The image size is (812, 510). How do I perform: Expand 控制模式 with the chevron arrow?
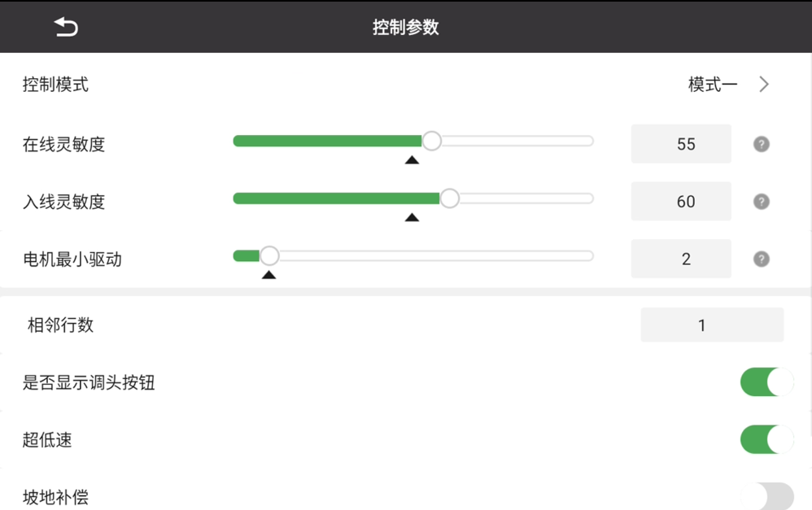click(764, 85)
